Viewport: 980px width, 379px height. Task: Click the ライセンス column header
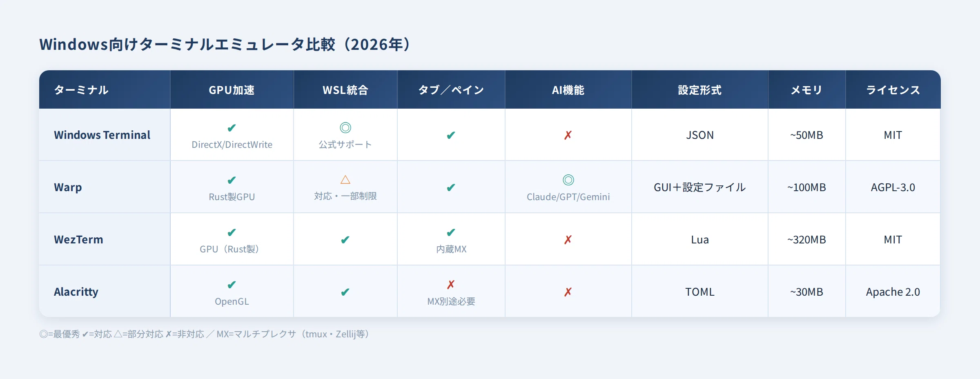[x=893, y=90]
